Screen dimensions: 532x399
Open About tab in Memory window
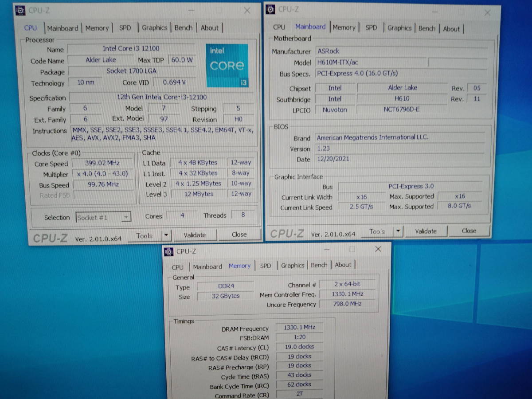[x=343, y=265]
